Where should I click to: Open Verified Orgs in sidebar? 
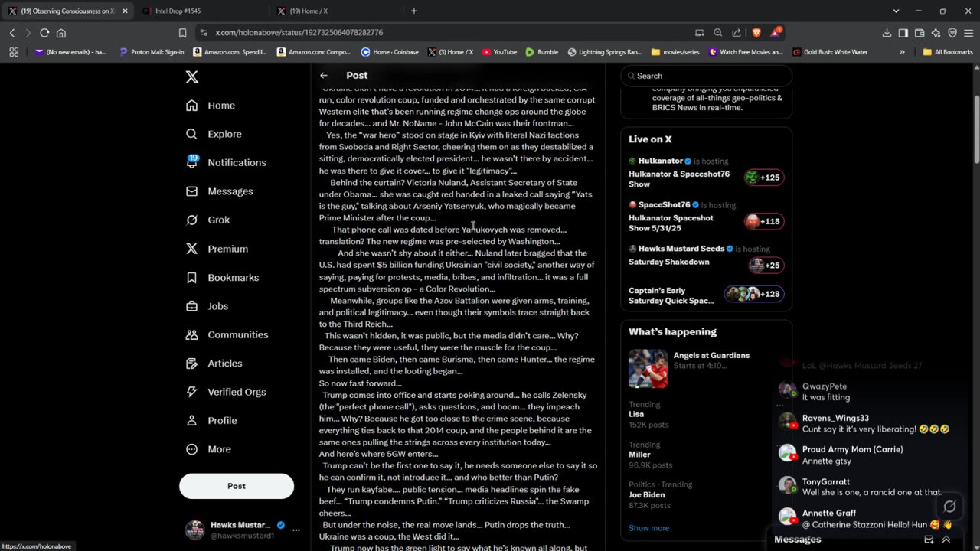(x=226, y=392)
